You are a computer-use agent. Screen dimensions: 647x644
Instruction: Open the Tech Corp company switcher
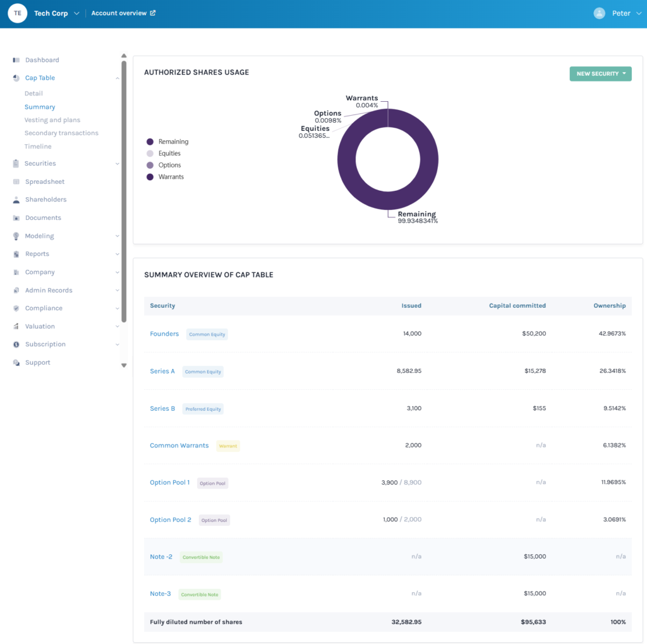[x=56, y=13]
